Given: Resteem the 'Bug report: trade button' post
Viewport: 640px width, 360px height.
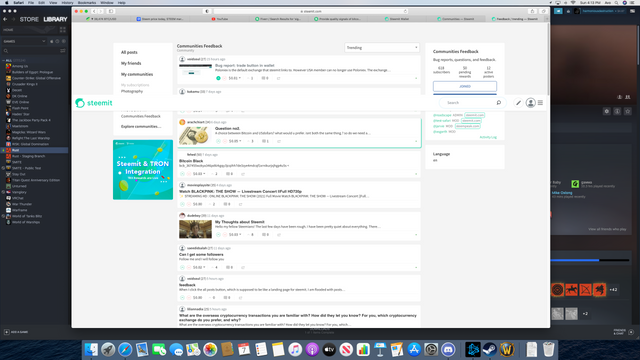Looking at the screenshot, I should click(x=278, y=78).
